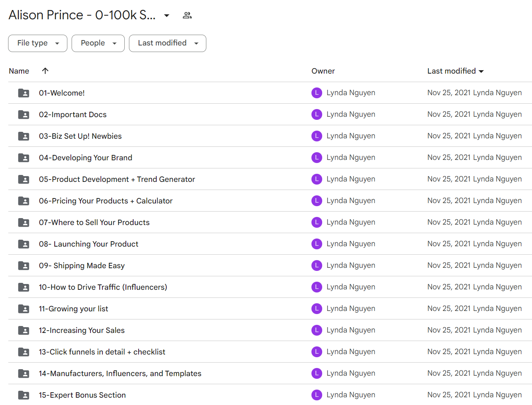The width and height of the screenshot is (532, 405).
Task: Select 10-How to Drive Traffic (Influencers) name
Action: [x=103, y=287]
